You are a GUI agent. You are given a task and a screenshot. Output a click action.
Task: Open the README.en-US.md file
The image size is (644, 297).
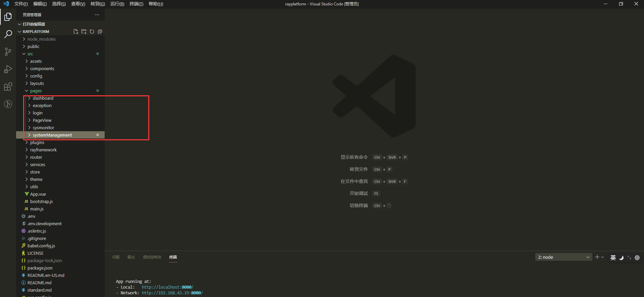coord(60,275)
